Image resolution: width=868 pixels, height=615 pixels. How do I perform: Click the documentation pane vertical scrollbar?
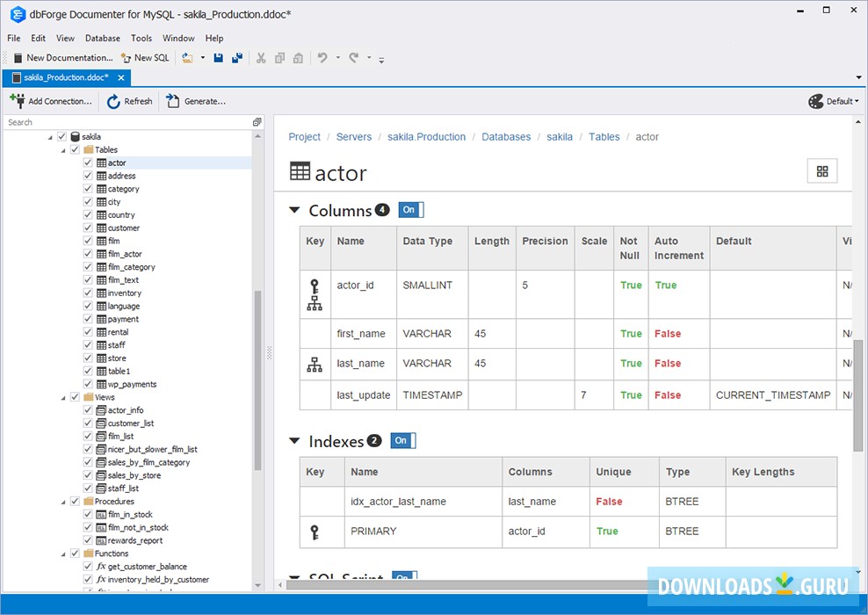tap(857, 395)
